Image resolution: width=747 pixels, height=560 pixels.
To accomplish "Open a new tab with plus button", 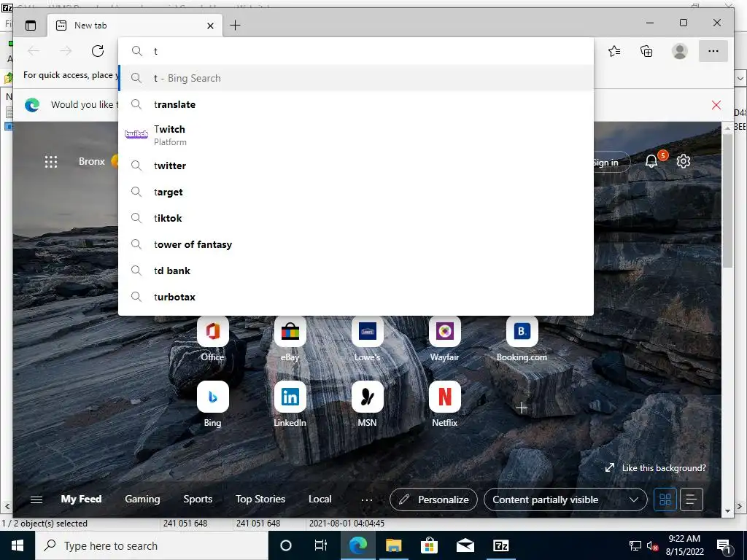I will [x=236, y=26].
